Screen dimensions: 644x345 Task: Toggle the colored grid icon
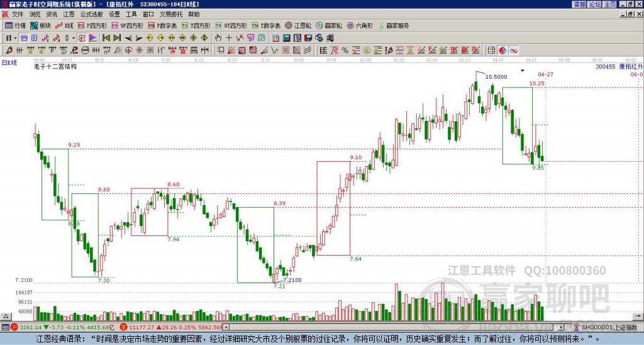[491, 50]
